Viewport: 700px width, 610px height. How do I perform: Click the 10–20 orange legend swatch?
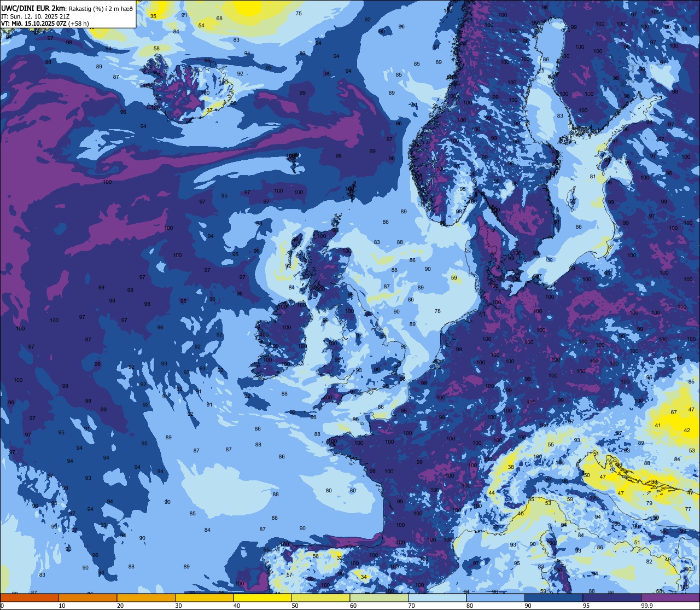[x=87, y=597]
